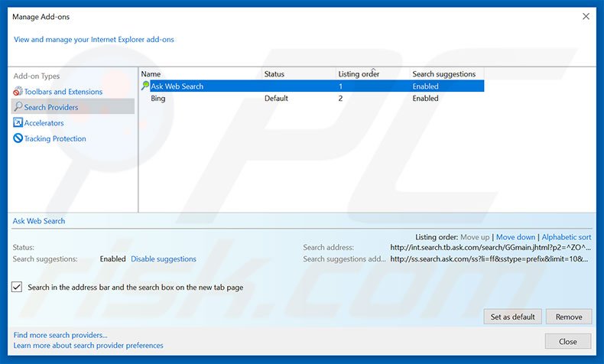The width and height of the screenshot is (604, 364).
Task: Open Toolbars and Extensions add-on type
Action: coord(63,92)
